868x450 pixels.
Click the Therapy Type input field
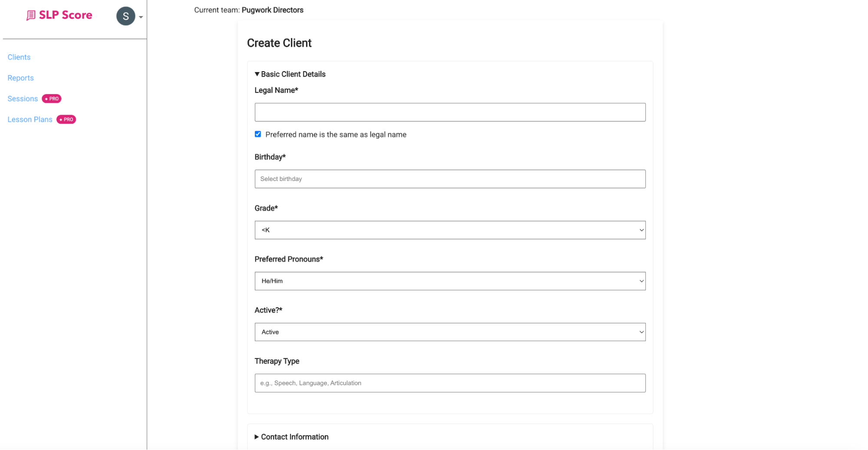point(450,383)
